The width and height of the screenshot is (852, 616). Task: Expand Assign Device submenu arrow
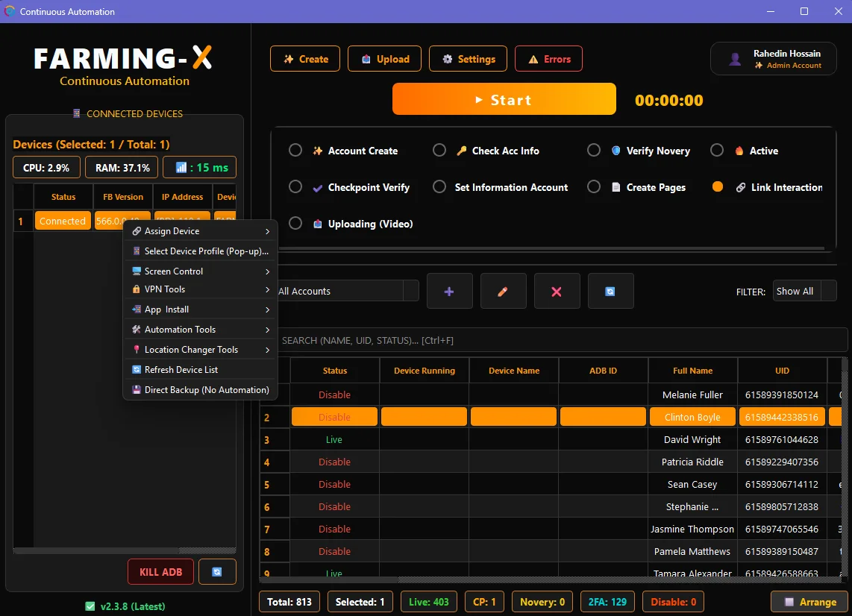click(x=267, y=231)
